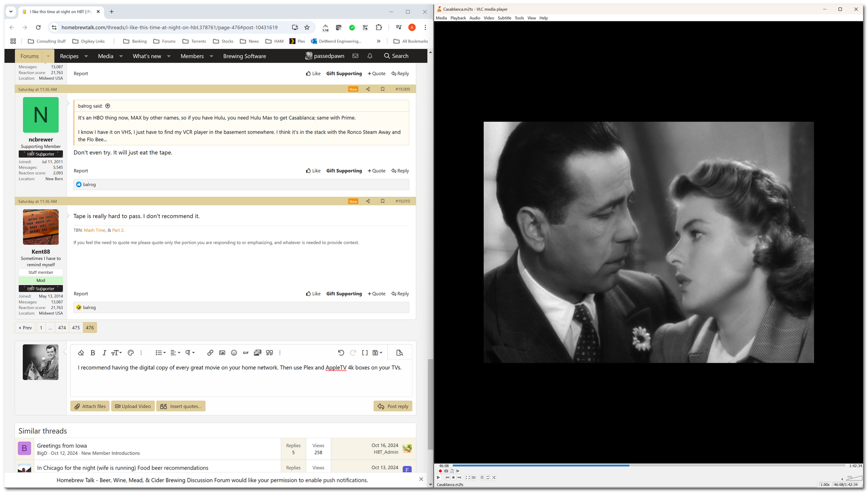Toggle bold formatting in reply editor
The height and width of the screenshot is (493, 868).
point(93,353)
